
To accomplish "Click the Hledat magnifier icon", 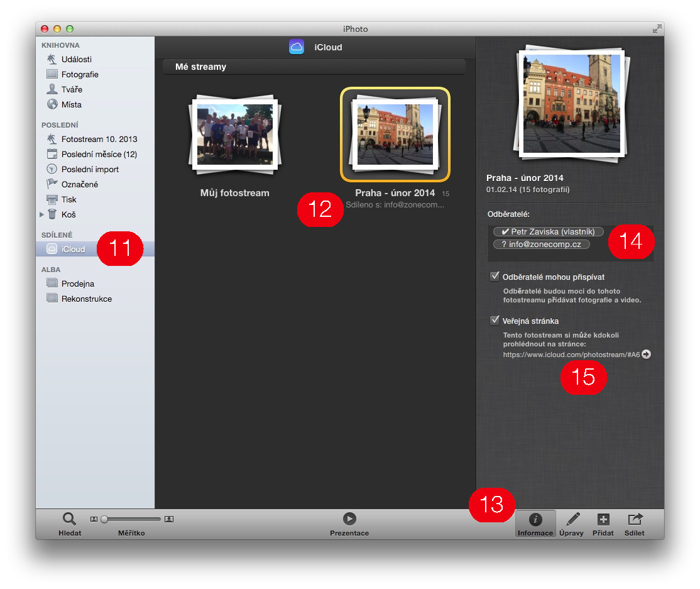I will [69, 519].
